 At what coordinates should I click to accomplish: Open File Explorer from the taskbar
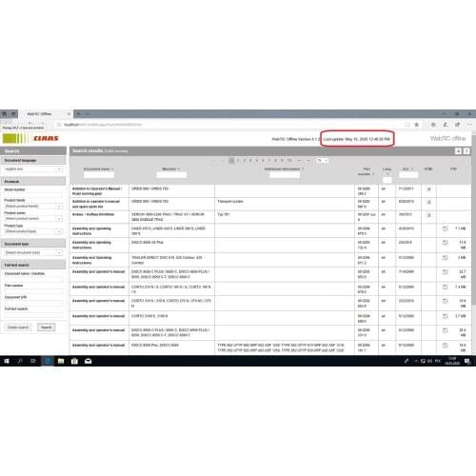point(61,361)
